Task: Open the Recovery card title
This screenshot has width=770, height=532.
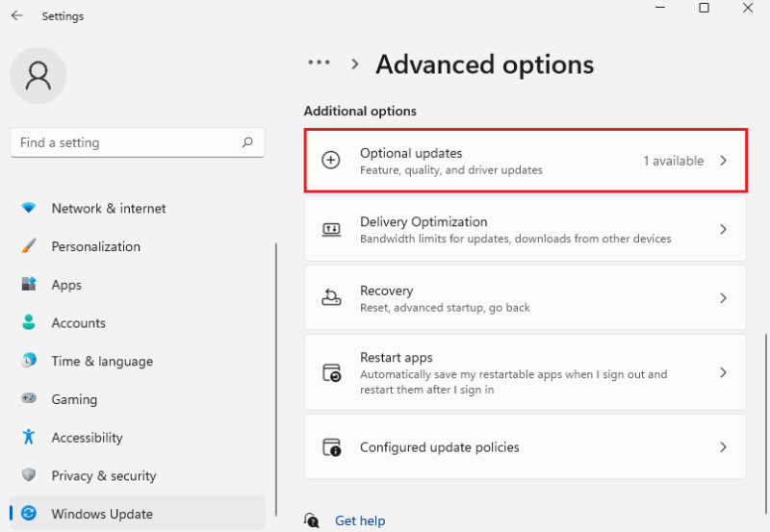Action: [387, 291]
